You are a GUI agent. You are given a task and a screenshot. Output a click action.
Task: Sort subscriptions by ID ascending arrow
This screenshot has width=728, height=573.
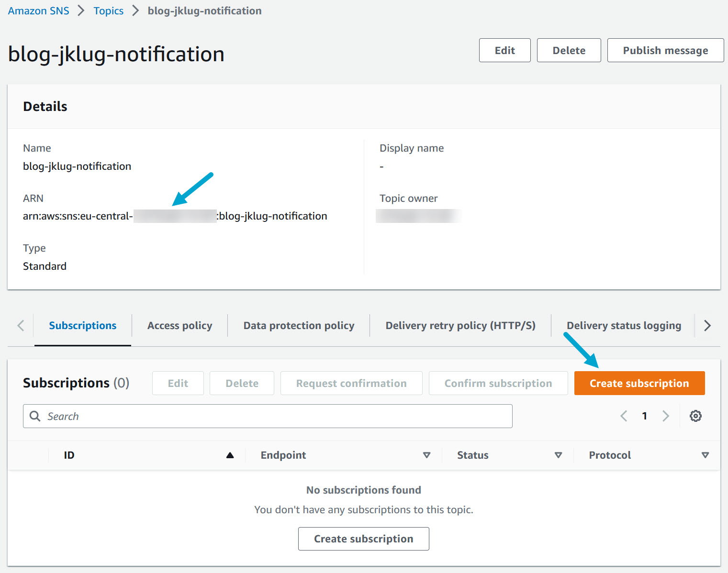point(230,455)
